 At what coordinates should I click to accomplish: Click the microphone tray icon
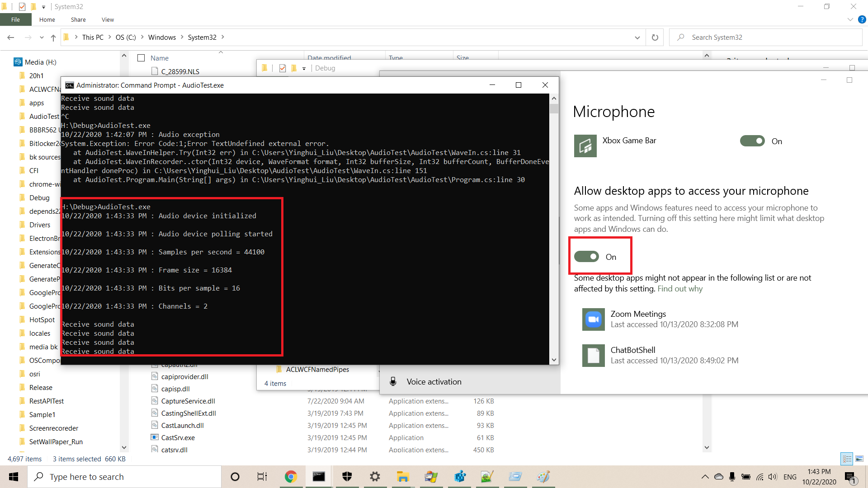point(732,477)
